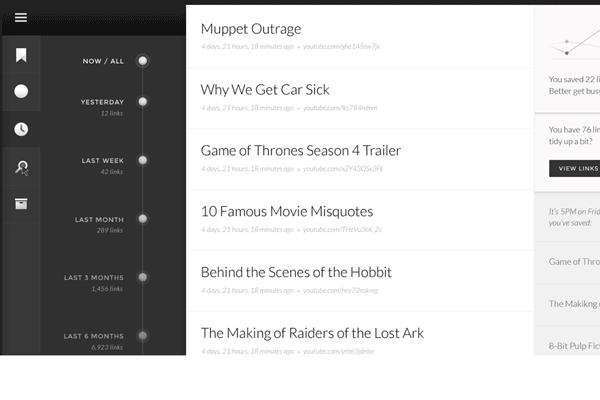Open the hamburger menu
600x400 pixels.
pos(20,18)
